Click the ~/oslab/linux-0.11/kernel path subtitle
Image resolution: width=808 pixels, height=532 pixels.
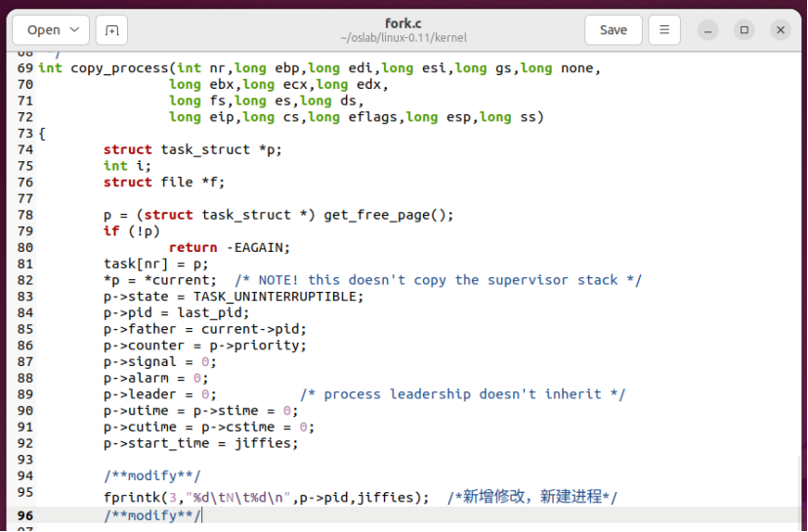[403, 38]
